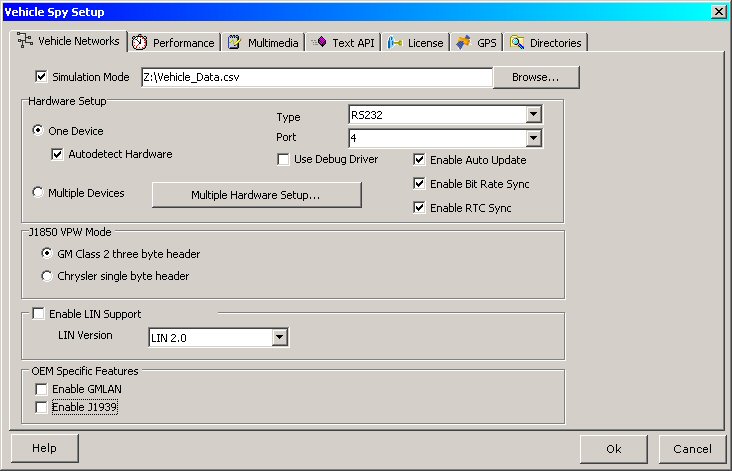Click the Text API tab icon

coord(318,43)
